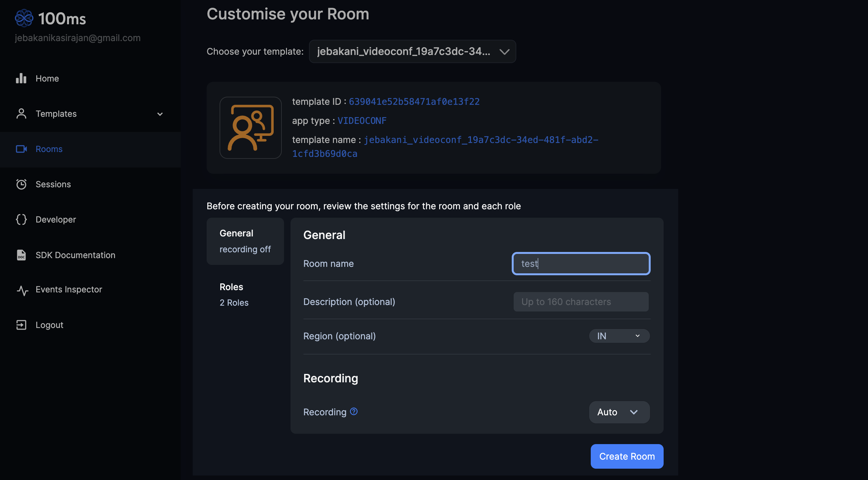Image resolution: width=868 pixels, height=480 pixels.
Task: Open SDK Documentation doc icon
Action: pos(21,255)
